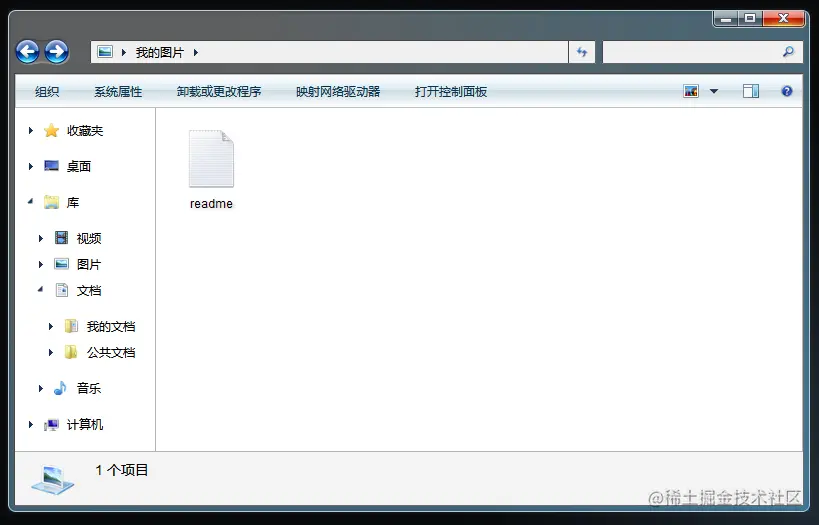Viewport: 819px width, 525px height.
Task: Click the picture icon beside 图片 in tree
Action: click(61, 264)
